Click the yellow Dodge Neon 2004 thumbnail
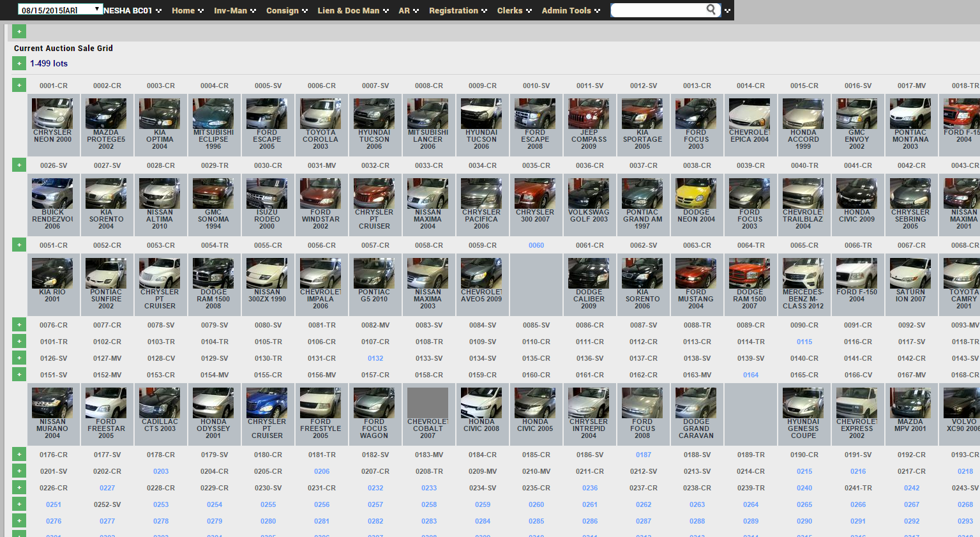 pyautogui.click(x=696, y=193)
